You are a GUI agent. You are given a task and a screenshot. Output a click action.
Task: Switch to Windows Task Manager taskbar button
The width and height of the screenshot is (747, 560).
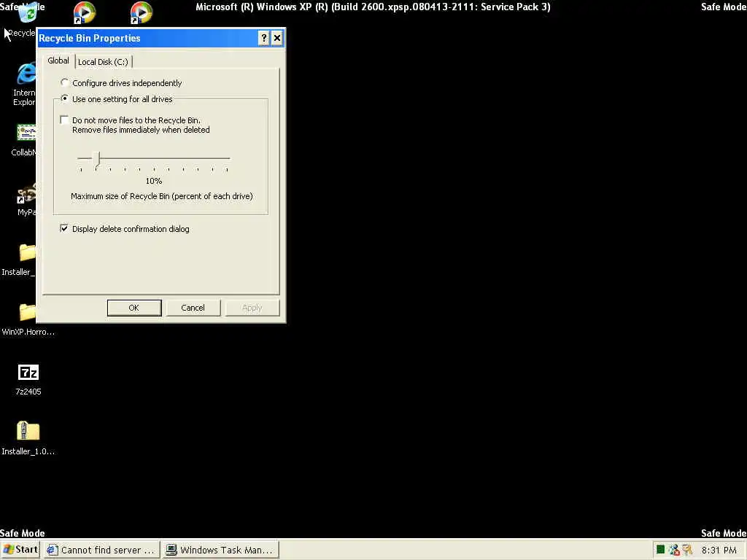[x=220, y=550]
